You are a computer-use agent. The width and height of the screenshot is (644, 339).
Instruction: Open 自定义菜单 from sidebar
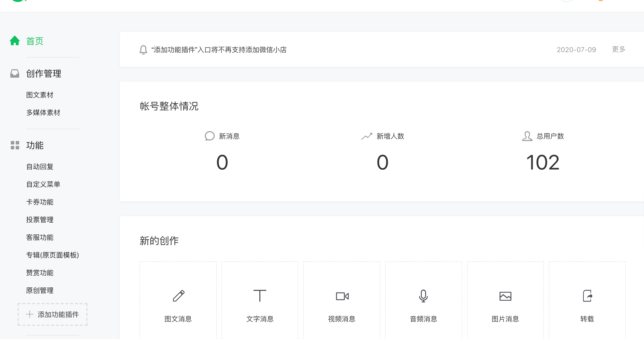coord(43,184)
